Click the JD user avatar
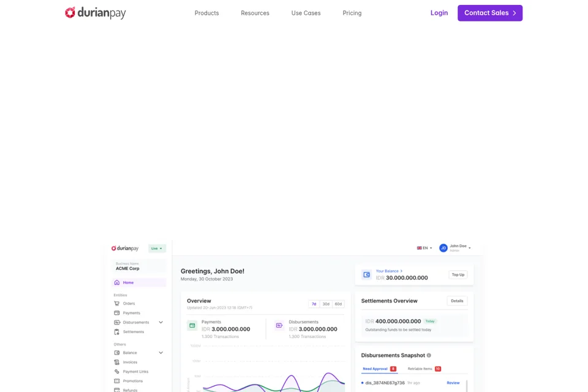Image resolution: width=588 pixels, height=392 pixels. tap(443, 248)
